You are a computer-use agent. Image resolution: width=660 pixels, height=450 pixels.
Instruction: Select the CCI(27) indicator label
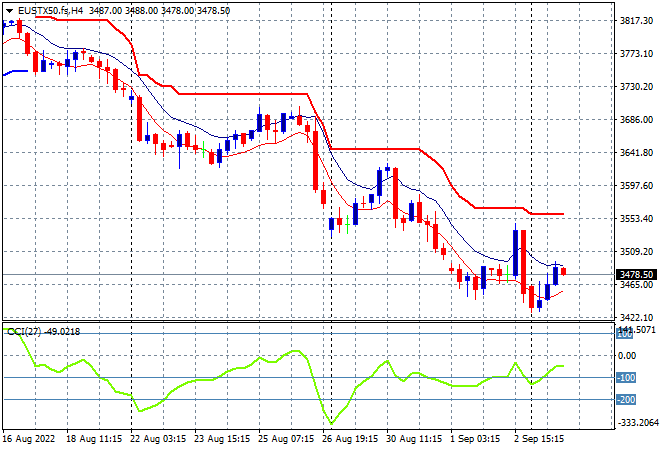(24, 332)
